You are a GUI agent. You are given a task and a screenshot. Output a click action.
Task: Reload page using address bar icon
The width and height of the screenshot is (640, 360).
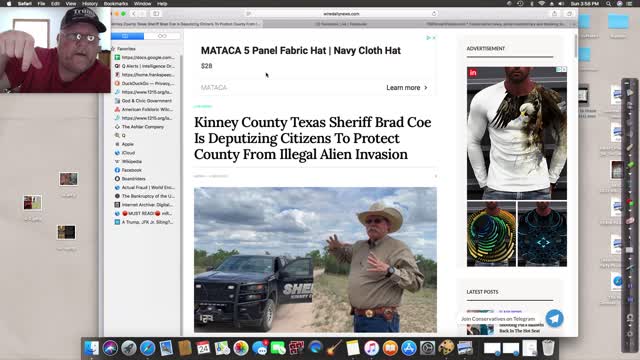coord(434,13)
